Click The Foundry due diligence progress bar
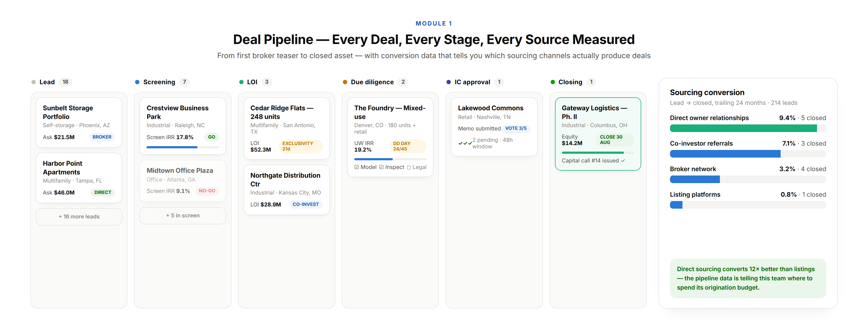The image size is (868, 326). (390, 159)
